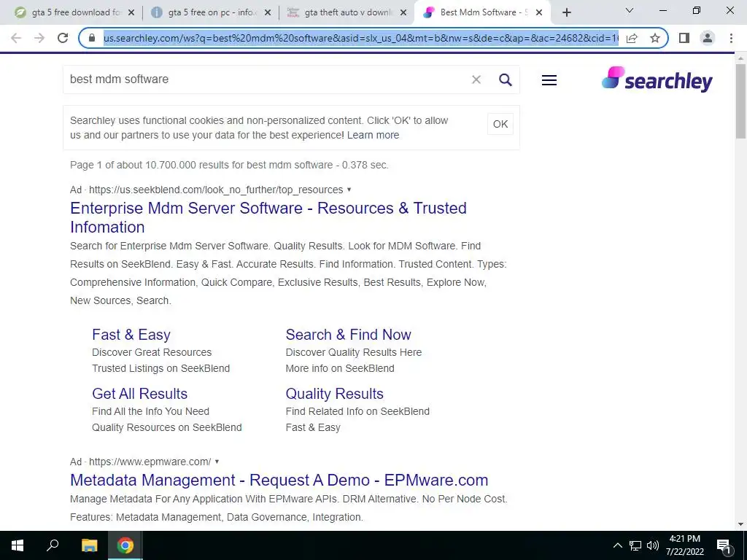Screen dimensions: 747x560
Task: Select the 'Page 1 of about 10.700.000 results' text
Action: pyautogui.click(x=229, y=166)
